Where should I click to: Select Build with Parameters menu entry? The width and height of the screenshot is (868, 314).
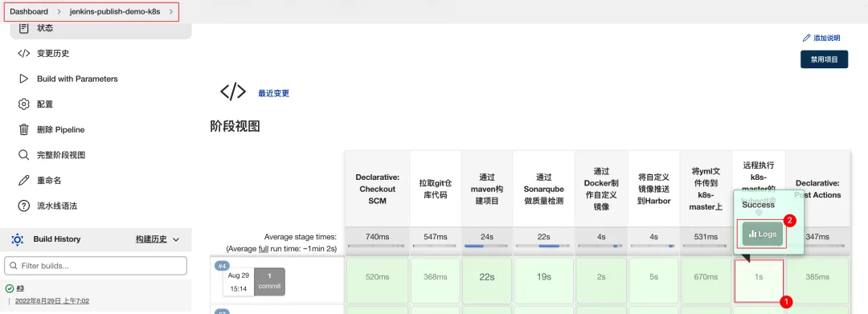(77, 79)
